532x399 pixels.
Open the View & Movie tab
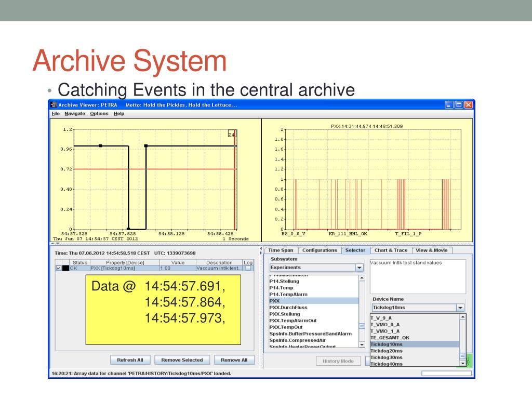tap(432, 250)
